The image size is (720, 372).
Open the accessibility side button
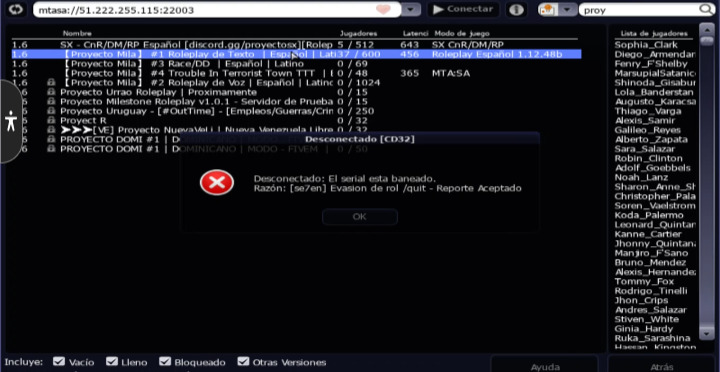(x=11, y=121)
